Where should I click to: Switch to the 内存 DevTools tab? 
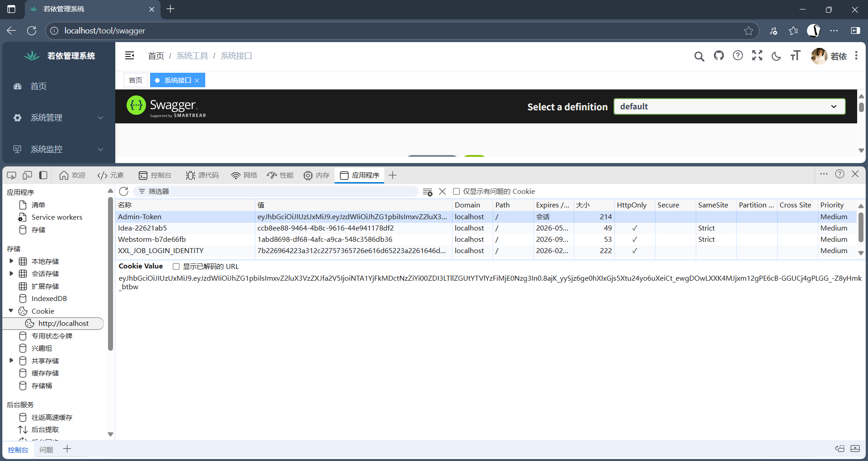[316, 175]
